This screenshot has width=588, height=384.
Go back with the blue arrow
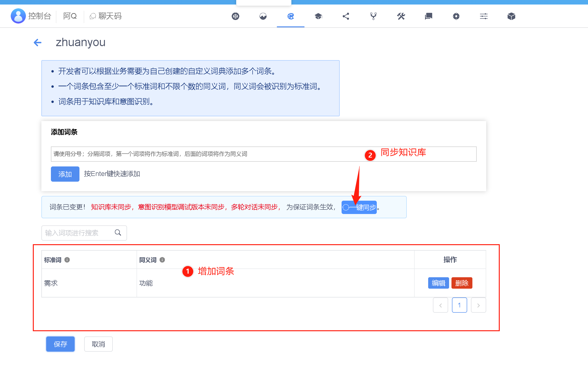coord(38,43)
